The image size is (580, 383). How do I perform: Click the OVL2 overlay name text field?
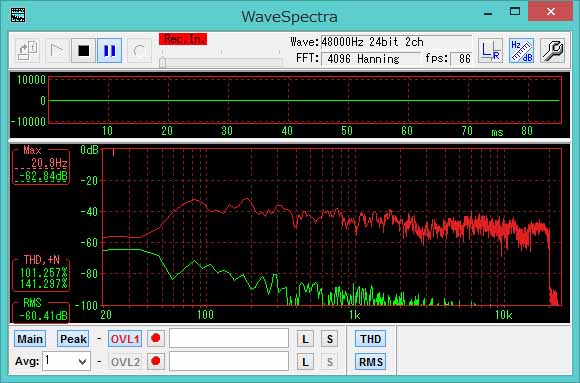pyautogui.click(x=229, y=361)
